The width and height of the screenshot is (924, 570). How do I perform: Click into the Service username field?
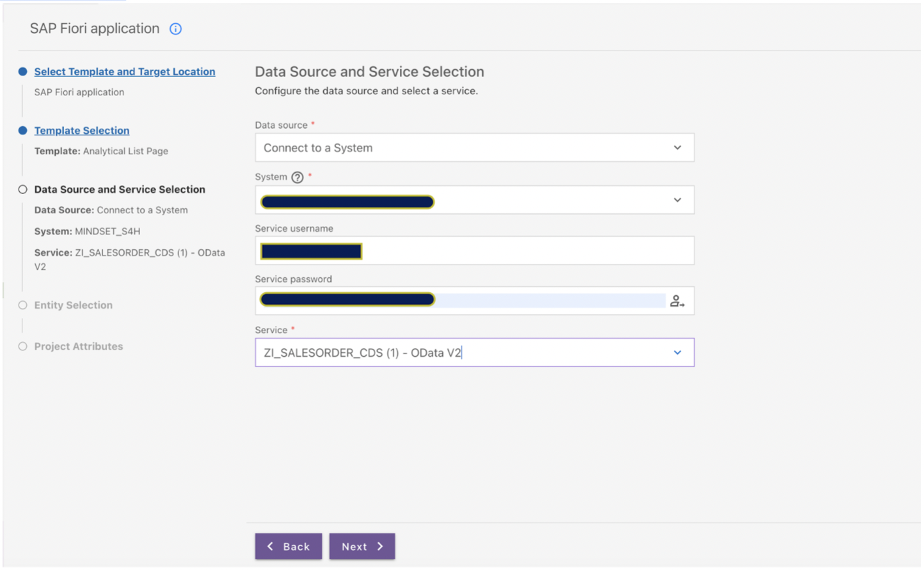pos(475,250)
